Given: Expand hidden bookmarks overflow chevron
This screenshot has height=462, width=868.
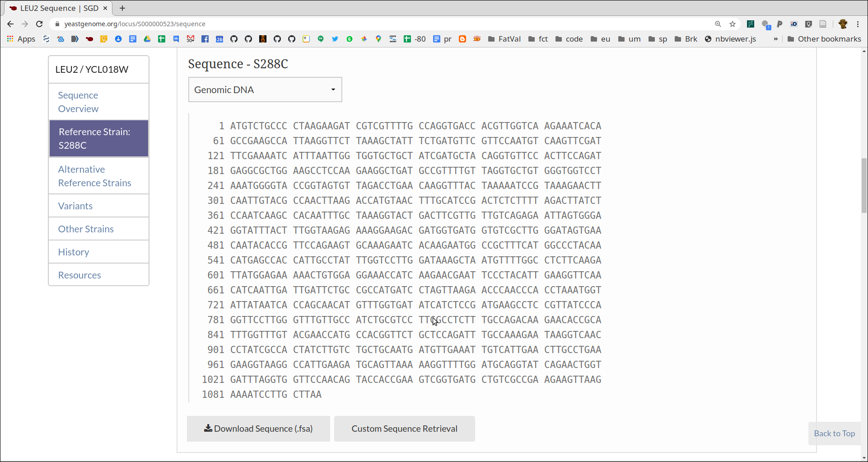Looking at the screenshot, I should tap(776, 39).
